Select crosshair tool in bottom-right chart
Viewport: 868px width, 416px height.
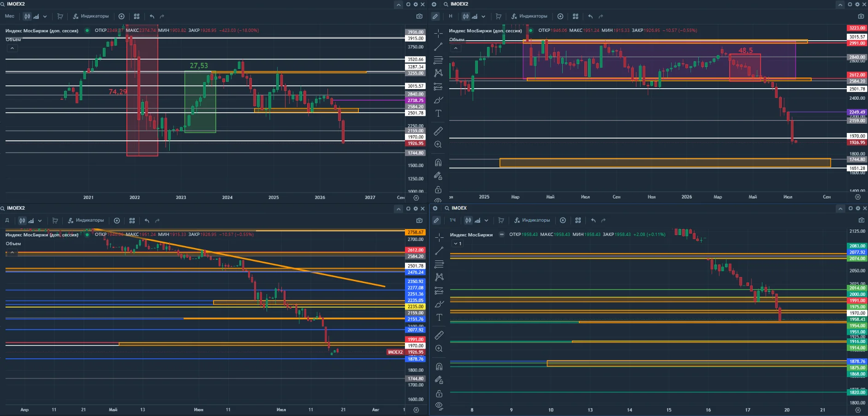pyautogui.click(x=439, y=237)
